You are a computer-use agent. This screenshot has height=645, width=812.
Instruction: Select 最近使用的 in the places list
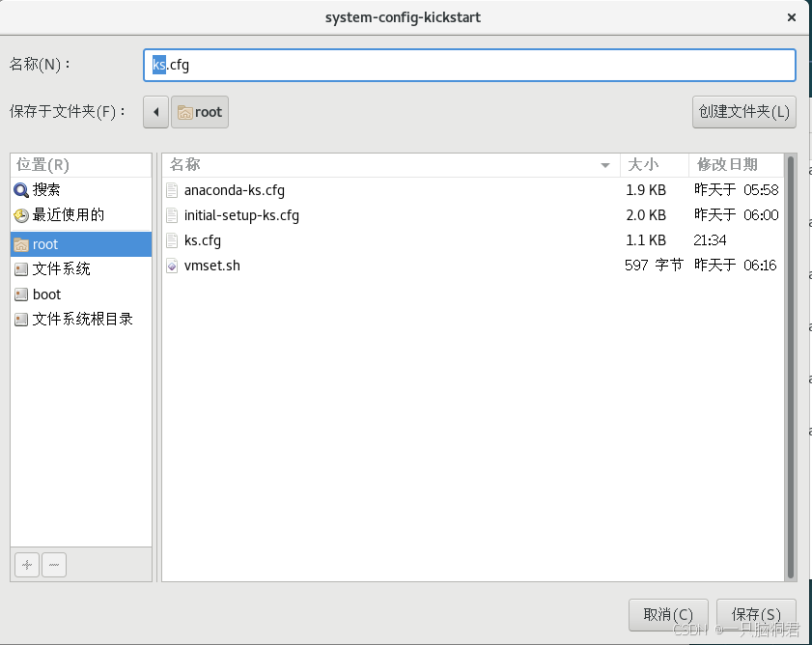pyautogui.click(x=81, y=215)
